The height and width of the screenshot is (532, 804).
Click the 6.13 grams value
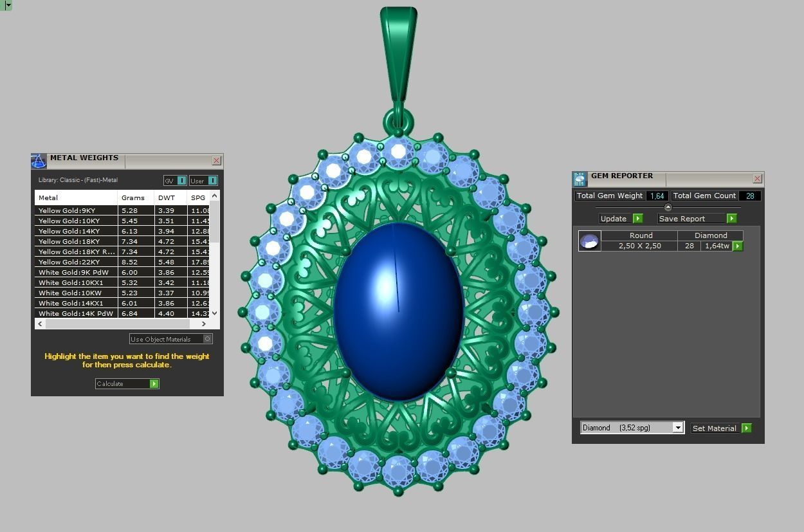point(129,231)
